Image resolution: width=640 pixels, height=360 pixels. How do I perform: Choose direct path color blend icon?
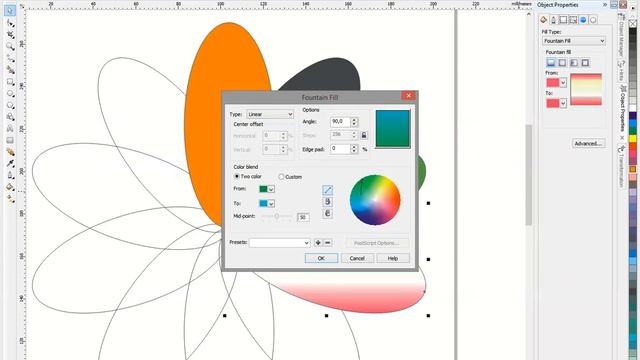(x=327, y=190)
